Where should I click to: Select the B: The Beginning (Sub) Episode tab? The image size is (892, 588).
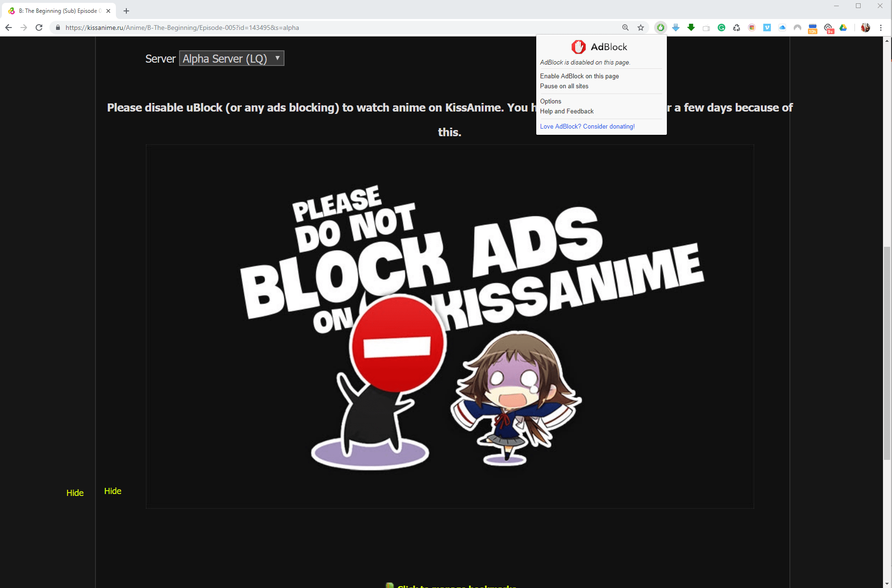tap(59, 10)
